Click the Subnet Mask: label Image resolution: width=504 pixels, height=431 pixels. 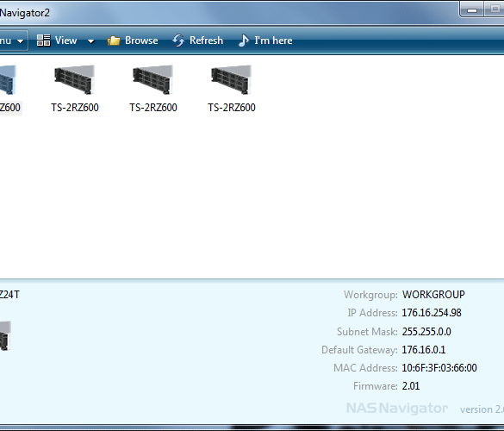(x=367, y=331)
